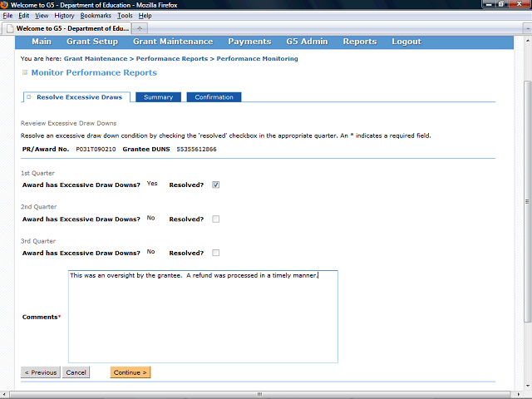The width and height of the screenshot is (532, 399).
Task: Click the vertical scrollbar up arrow
Action: (x=527, y=41)
